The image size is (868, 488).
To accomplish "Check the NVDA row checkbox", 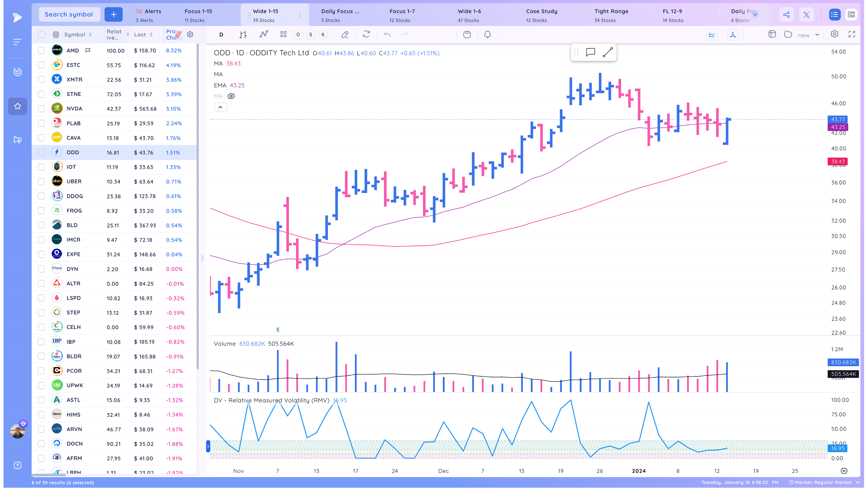I will coord(41,109).
